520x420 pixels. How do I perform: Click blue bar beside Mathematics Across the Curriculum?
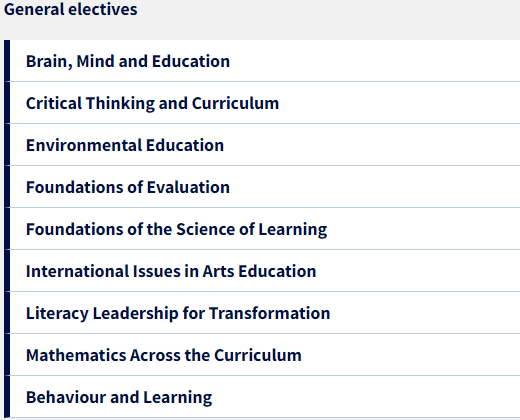(x=7, y=355)
